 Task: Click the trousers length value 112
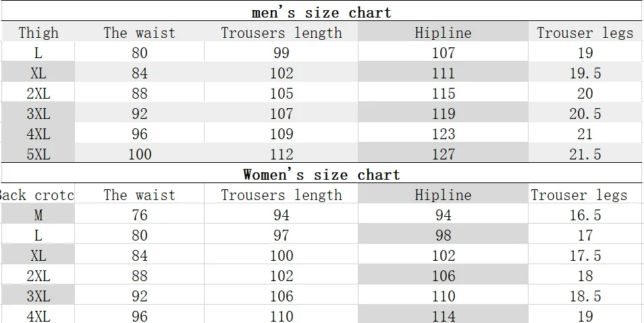tap(281, 154)
